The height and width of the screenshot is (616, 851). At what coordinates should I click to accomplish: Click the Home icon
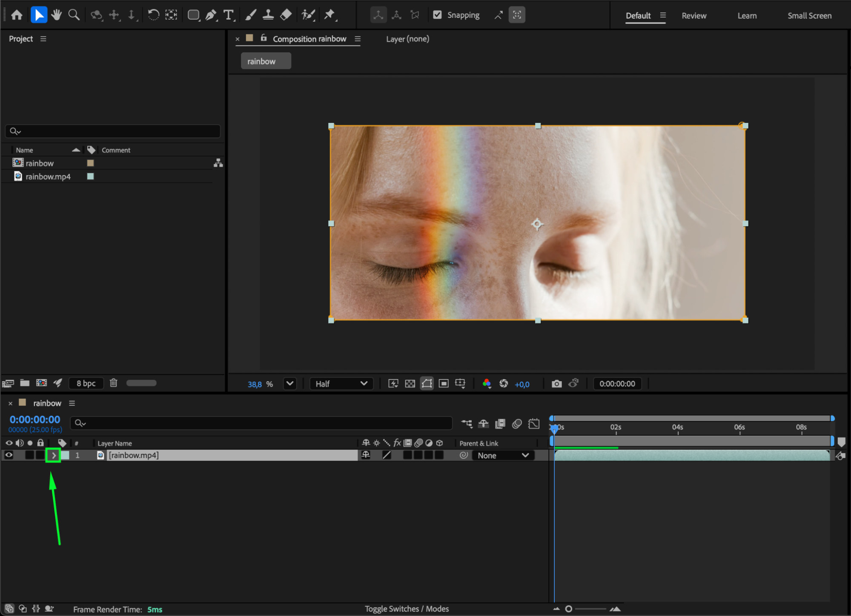17,15
